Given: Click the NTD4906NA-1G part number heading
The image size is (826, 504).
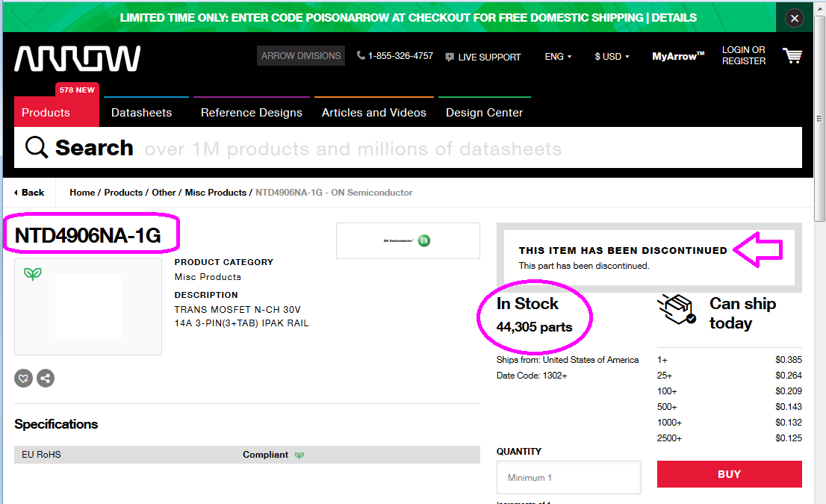Looking at the screenshot, I should pyautogui.click(x=87, y=235).
